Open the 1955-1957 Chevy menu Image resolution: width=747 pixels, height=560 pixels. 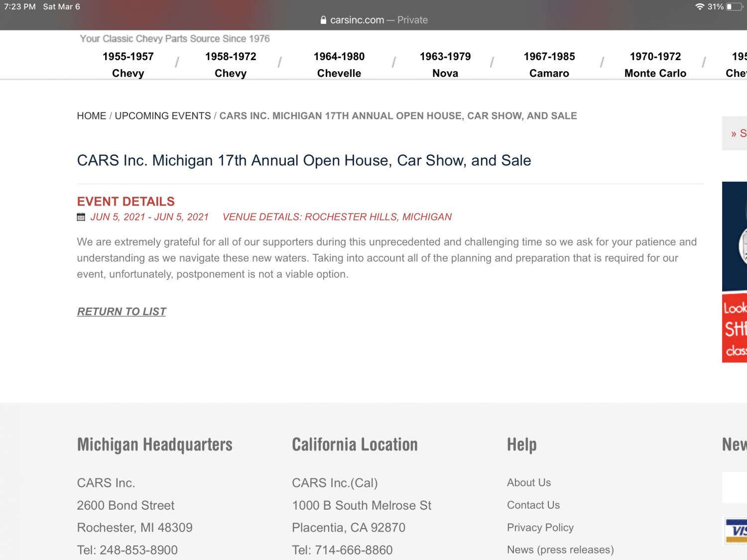(x=128, y=65)
